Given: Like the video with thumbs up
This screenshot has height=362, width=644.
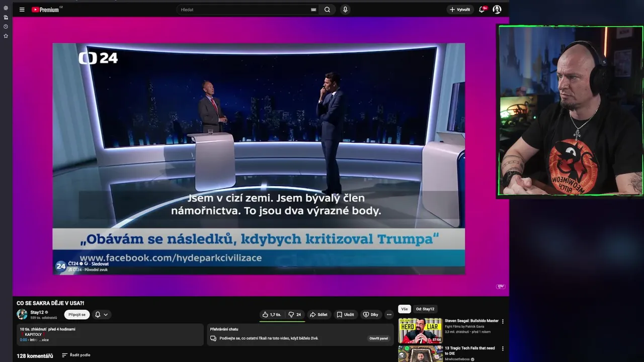Looking at the screenshot, I should click(x=272, y=315).
